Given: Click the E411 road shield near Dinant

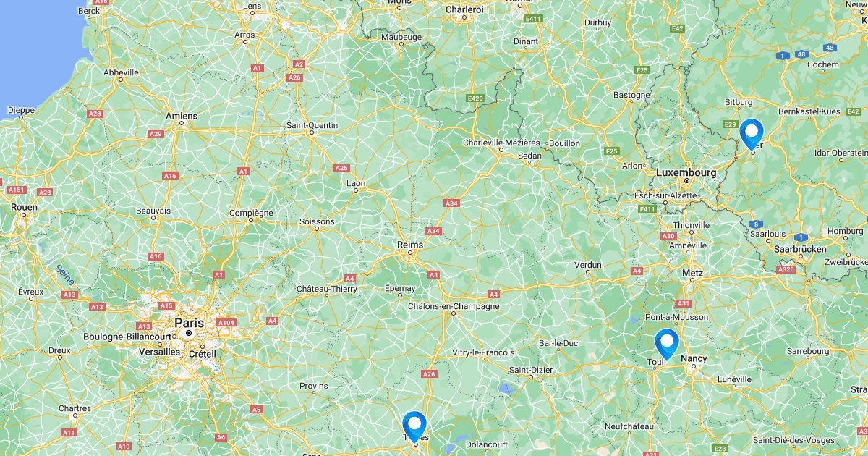Looking at the screenshot, I should tap(534, 18).
